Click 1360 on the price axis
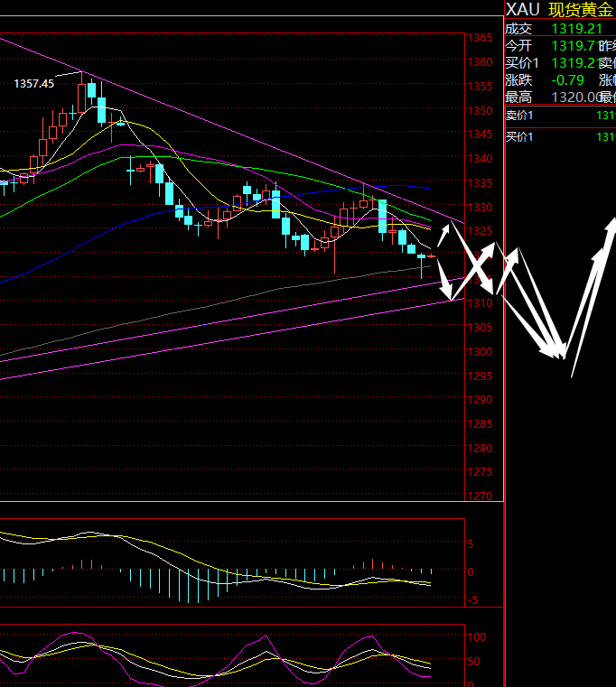Image resolution: width=616 pixels, height=687 pixels. point(481,62)
